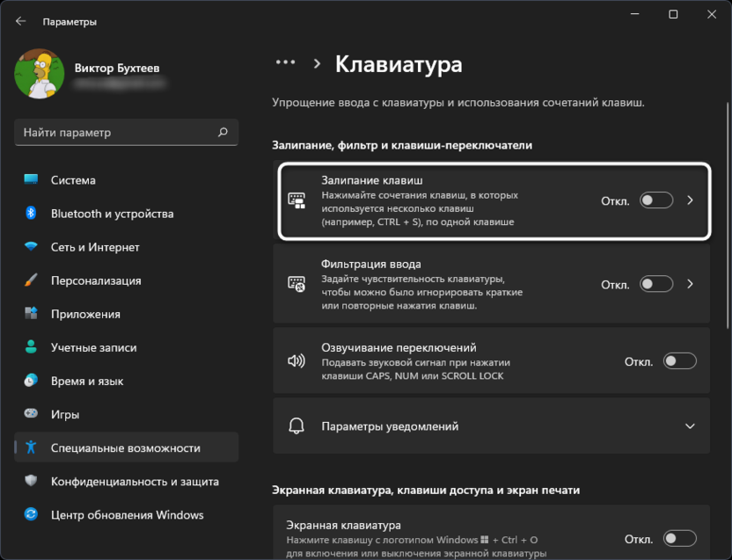The height and width of the screenshot is (560, 732).
Task: Click the Игры gamepad icon
Action: coord(31,413)
